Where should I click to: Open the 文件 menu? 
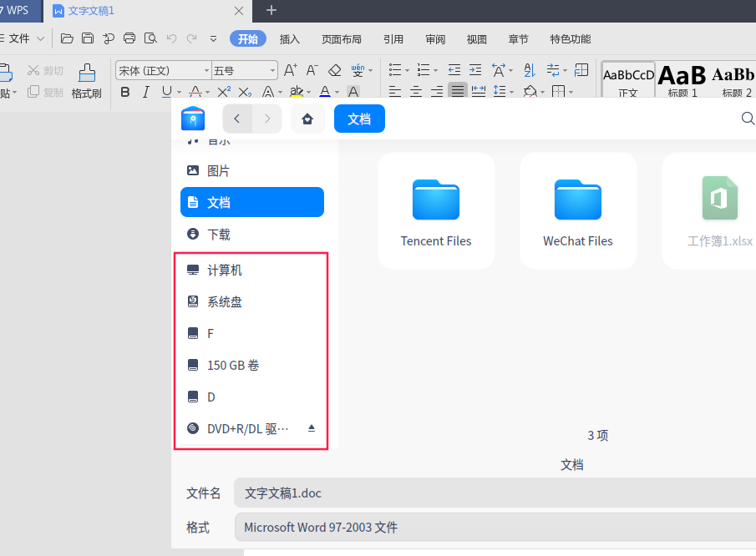click(x=23, y=38)
